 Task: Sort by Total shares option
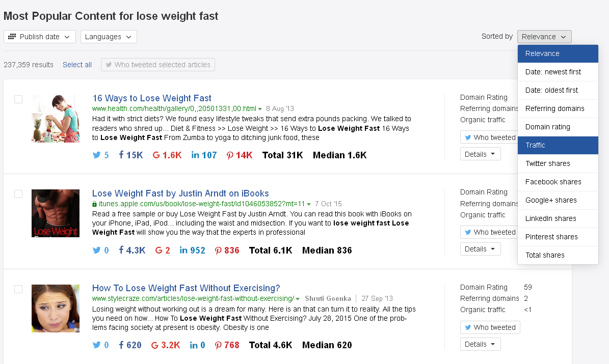click(545, 255)
